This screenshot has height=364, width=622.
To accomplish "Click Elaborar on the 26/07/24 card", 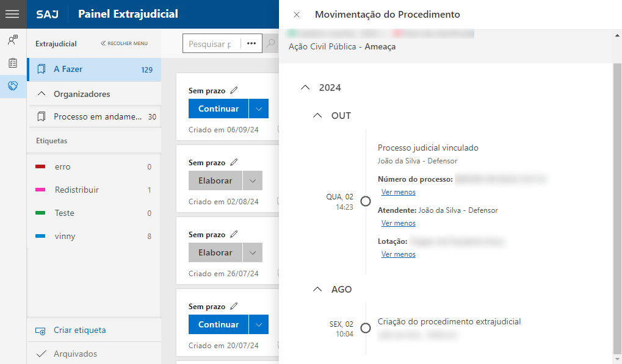I will [x=215, y=252].
